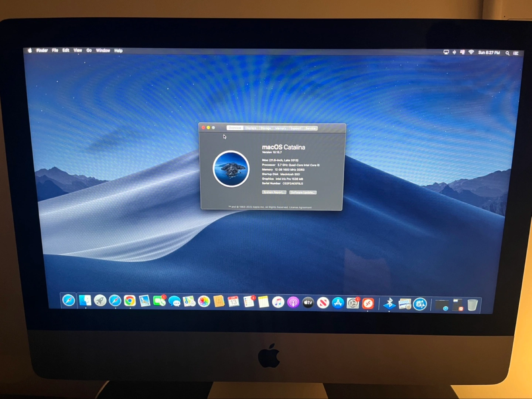Image resolution: width=532 pixels, height=399 pixels.
Task: Switch to the Displays tab
Action: (250, 128)
